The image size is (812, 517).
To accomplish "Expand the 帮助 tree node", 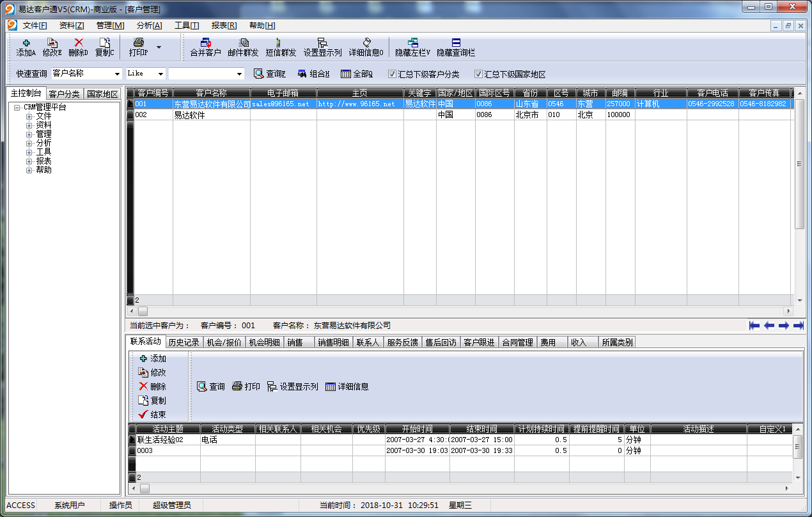I will click(x=29, y=170).
